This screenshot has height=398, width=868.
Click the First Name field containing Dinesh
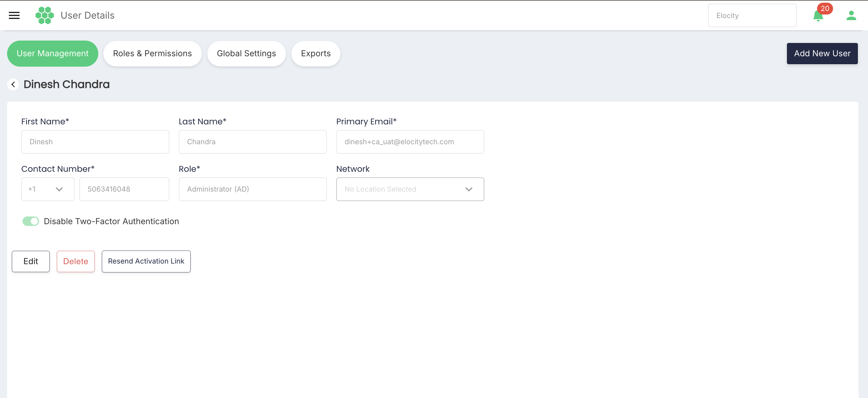[95, 142]
